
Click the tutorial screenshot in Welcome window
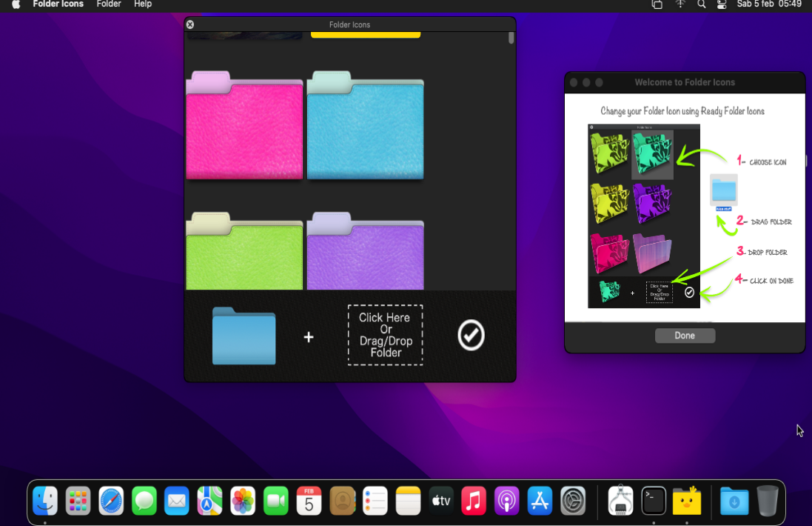[x=644, y=216]
